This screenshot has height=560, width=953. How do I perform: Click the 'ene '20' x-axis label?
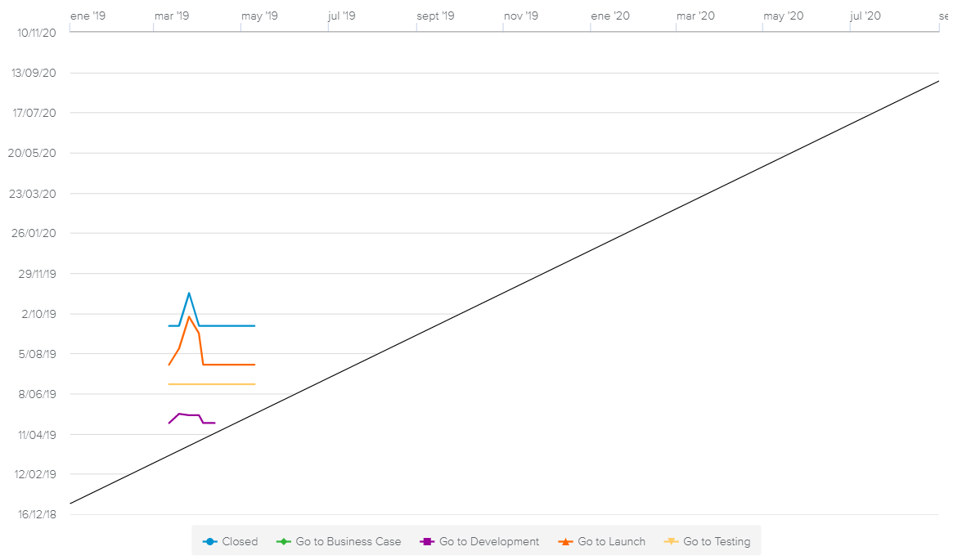coord(610,16)
